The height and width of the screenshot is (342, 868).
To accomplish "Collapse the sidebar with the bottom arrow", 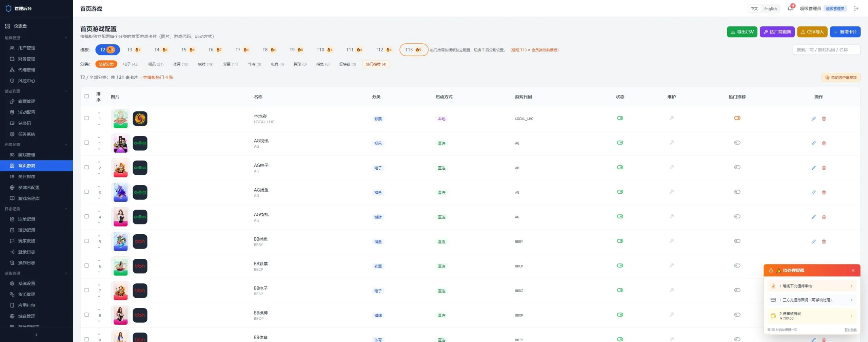I will pyautogui.click(x=36, y=335).
